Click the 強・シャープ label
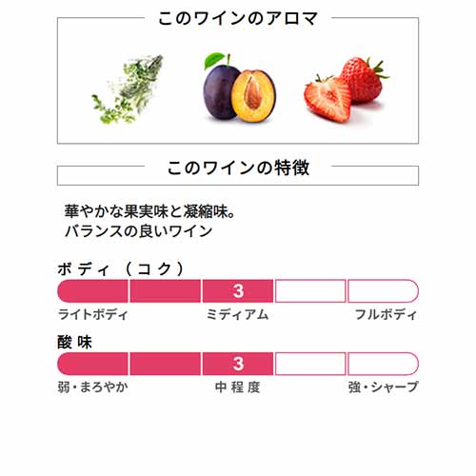 click(x=384, y=387)
